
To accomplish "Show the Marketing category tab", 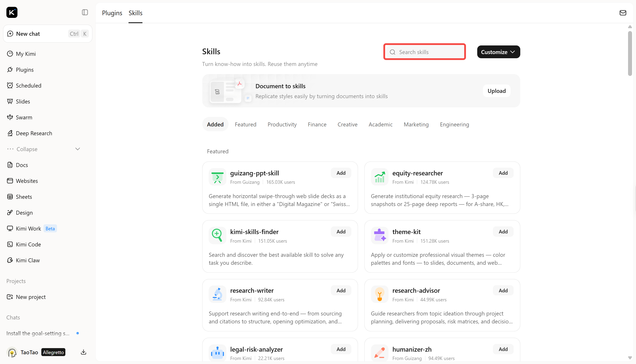I will 416,124.
